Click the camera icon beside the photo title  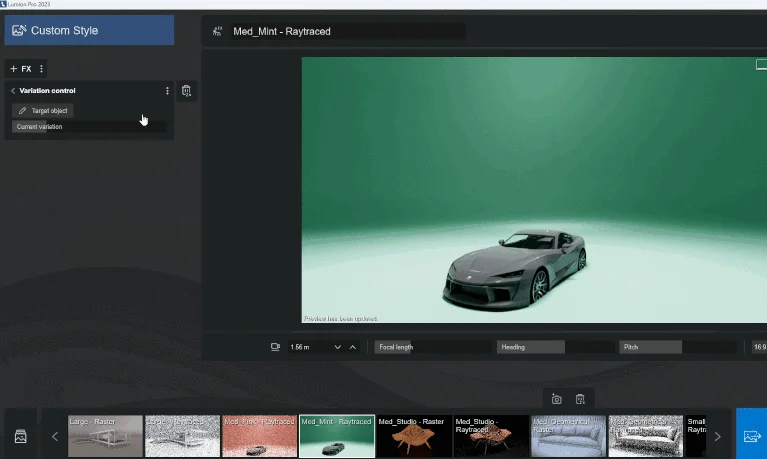point(217,31)
